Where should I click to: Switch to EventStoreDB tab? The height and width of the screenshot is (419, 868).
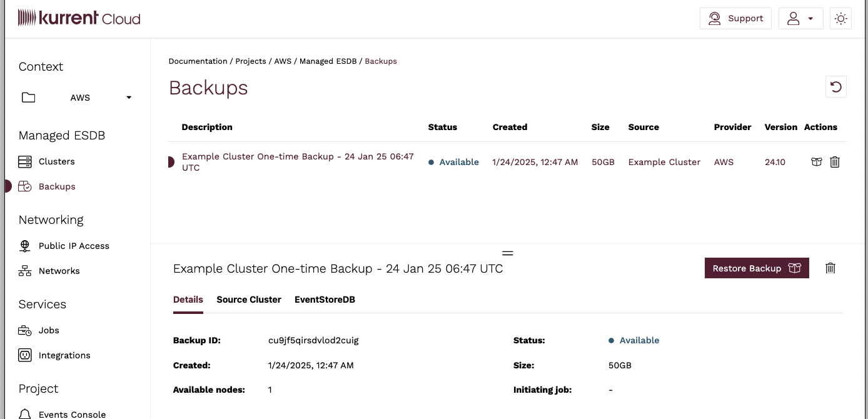(x=325, y=300)
